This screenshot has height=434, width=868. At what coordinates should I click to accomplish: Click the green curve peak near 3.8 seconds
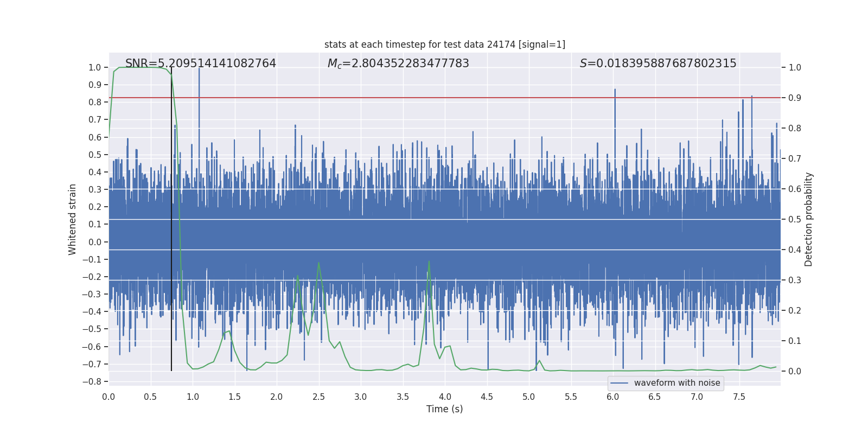(429, 261)
